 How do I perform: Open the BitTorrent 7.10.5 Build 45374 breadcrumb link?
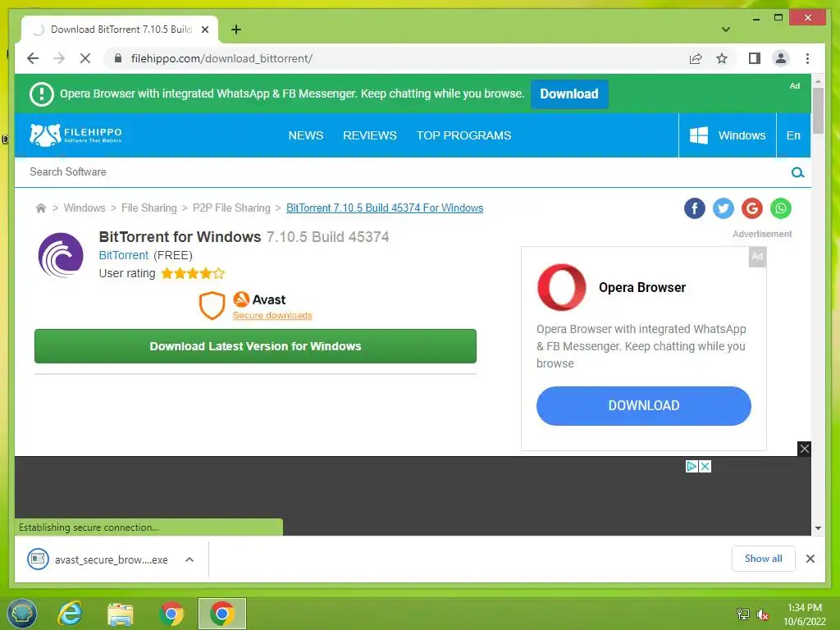point(385,208)
